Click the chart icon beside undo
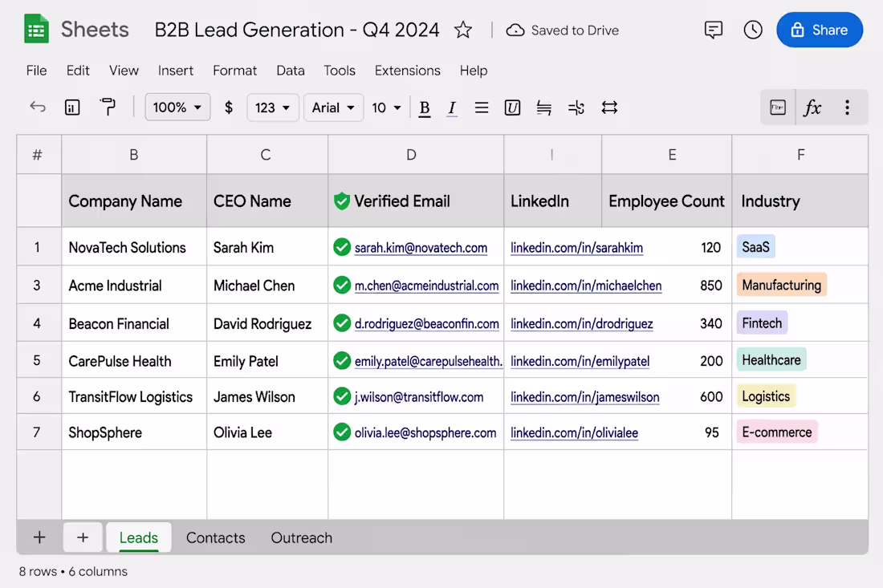This screenshot has width=883, height=588. click(72, 107)
